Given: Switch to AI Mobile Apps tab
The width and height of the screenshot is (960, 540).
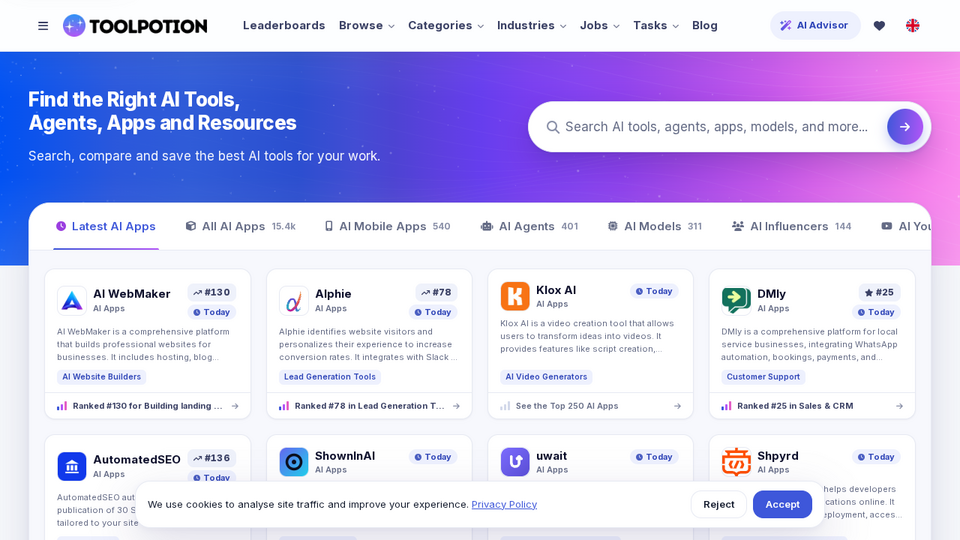Looking at the screenshot, I should 388,227.
